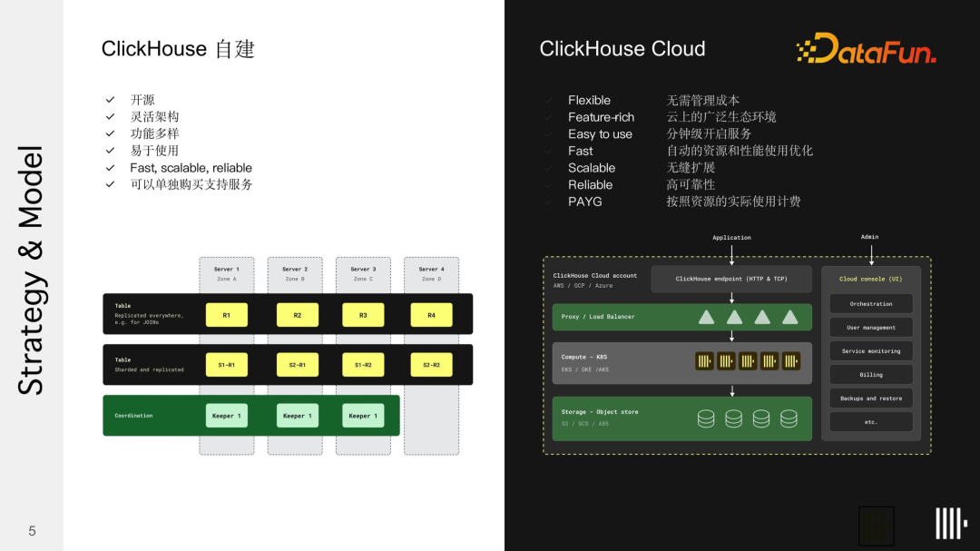Click checkmark beside Fast, scalable, reliable
The height and width of the screenshot is (551, 980).
coord(110,168)
